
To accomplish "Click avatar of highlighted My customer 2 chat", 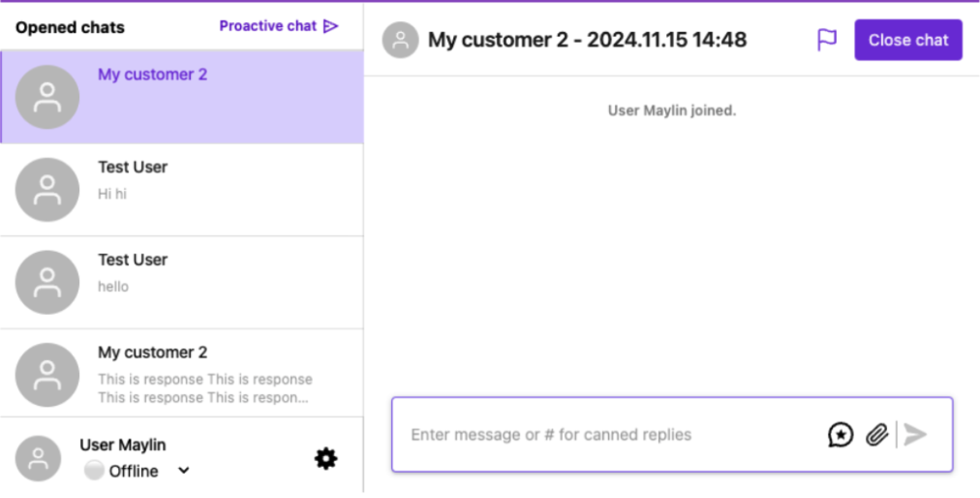I will click(x=47, y=97).
